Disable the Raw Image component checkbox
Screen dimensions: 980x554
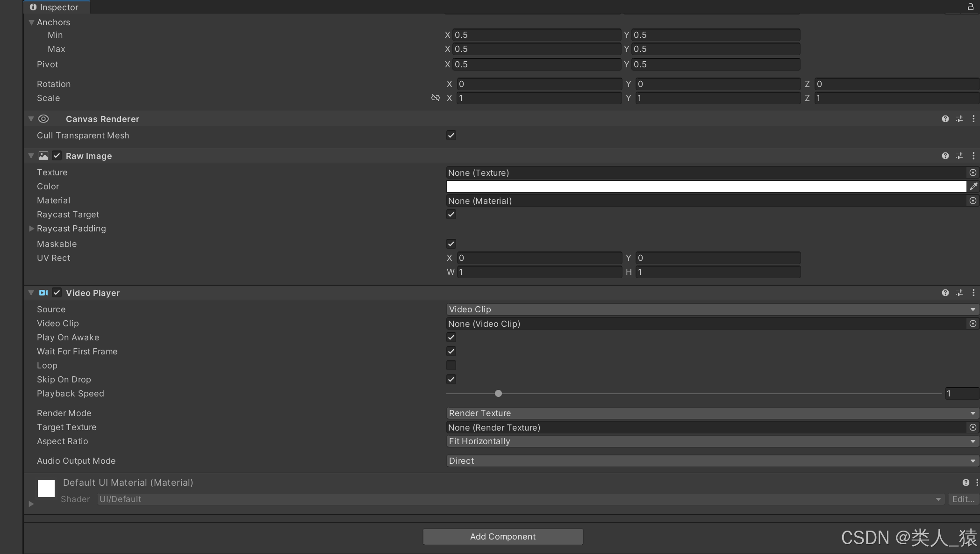pyautogui.click(x=57, y=156)
